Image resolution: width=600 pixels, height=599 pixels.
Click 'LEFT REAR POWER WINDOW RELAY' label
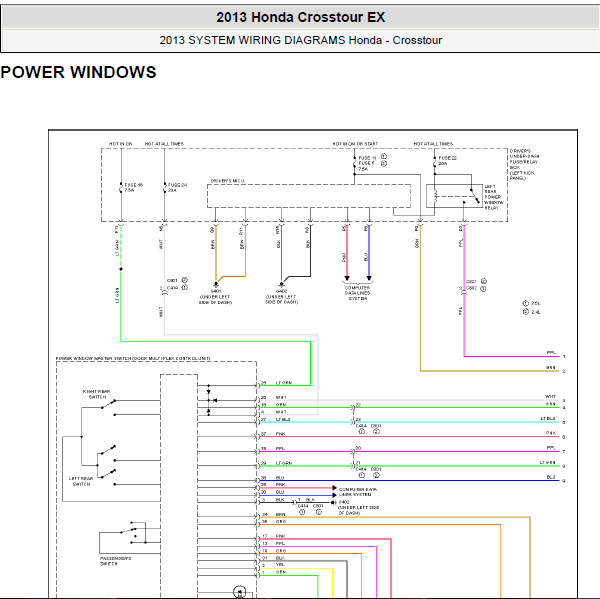pyautogui.click(x=494, y=197)
